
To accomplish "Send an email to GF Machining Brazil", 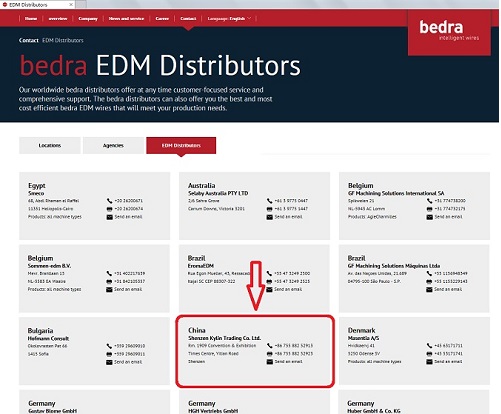I will [448, 289].
